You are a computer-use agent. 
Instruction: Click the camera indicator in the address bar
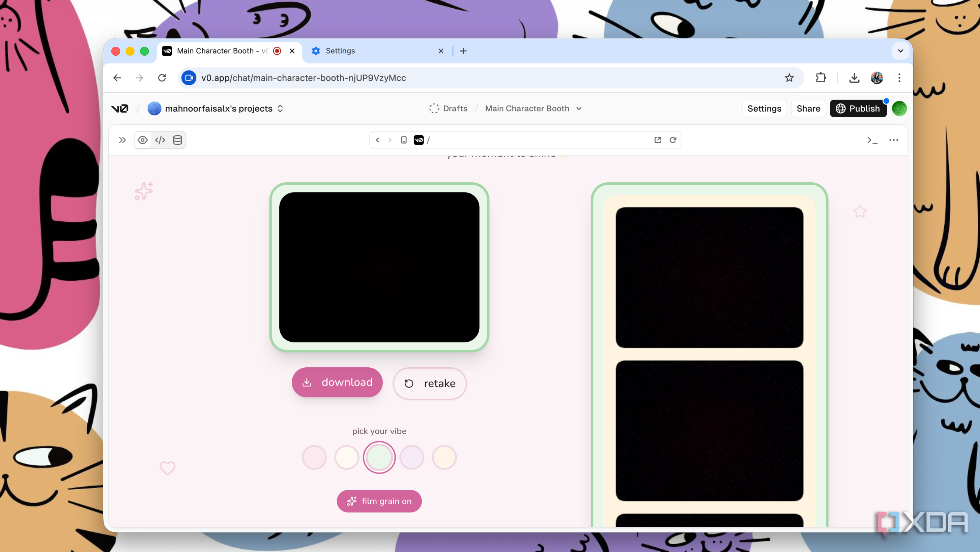189,78
